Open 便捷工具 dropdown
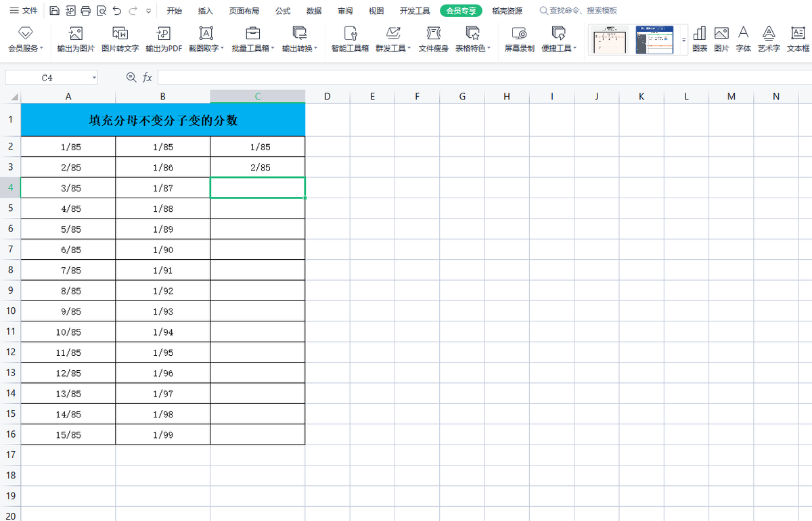This screenshot has width=812, height=521. (559, 39)
